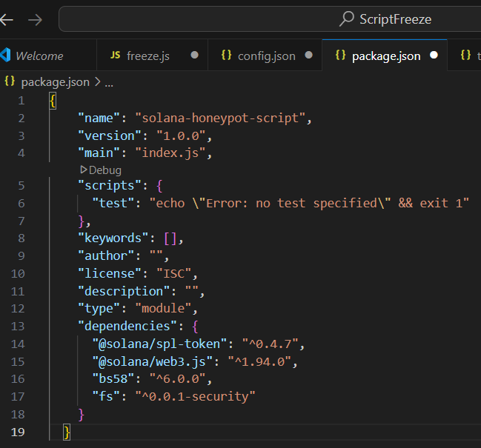Click the "type" key
Viewport: 481px width, 448px height.
(99, 309)
